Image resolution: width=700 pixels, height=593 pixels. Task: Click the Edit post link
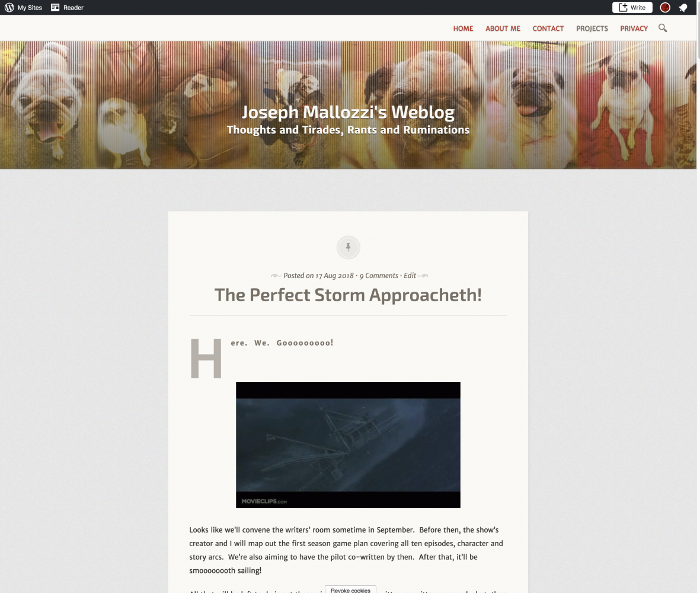[x=410, y=276]
